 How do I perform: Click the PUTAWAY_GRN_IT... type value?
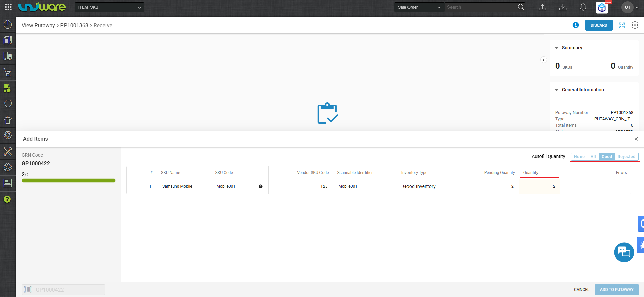[x=613, y=119]
